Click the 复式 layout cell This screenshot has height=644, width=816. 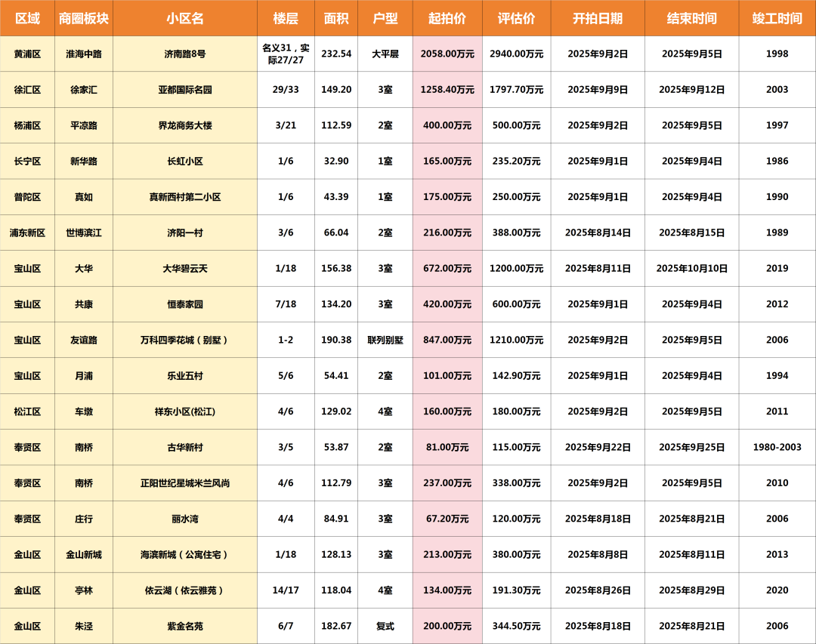coord(385,627)
